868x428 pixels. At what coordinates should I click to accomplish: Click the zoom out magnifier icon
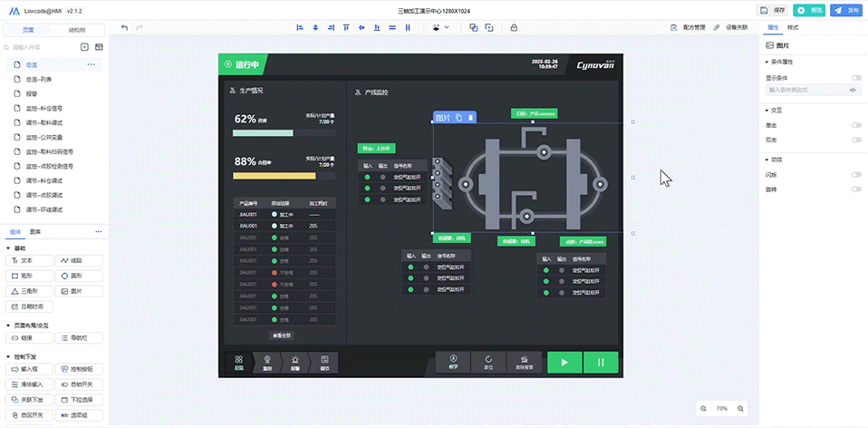(703, 409)
